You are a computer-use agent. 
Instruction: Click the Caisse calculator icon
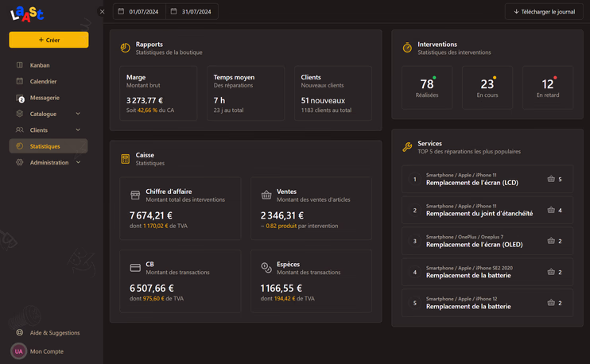point(126,159)
